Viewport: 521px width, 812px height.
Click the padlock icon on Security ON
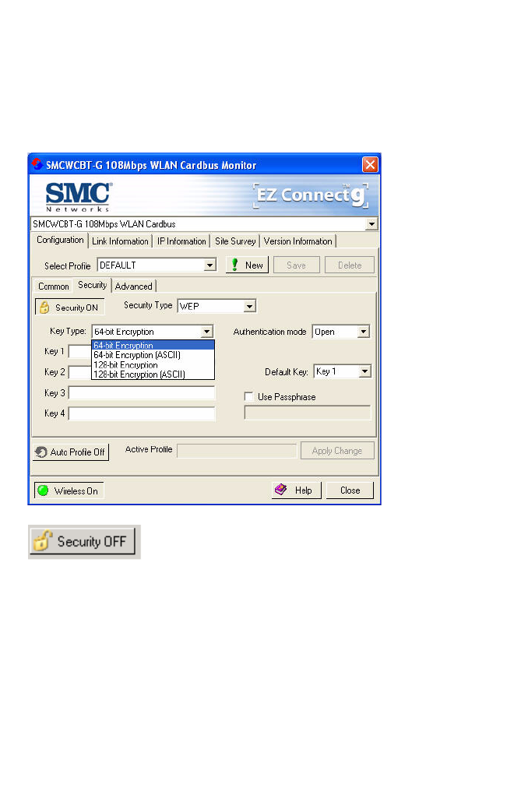[44, 307]
